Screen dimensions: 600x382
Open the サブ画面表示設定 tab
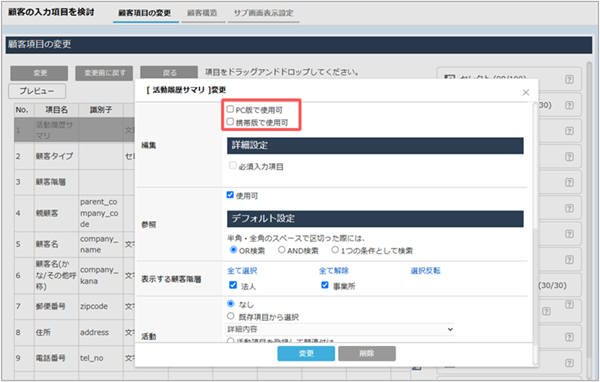pos(263,13)
